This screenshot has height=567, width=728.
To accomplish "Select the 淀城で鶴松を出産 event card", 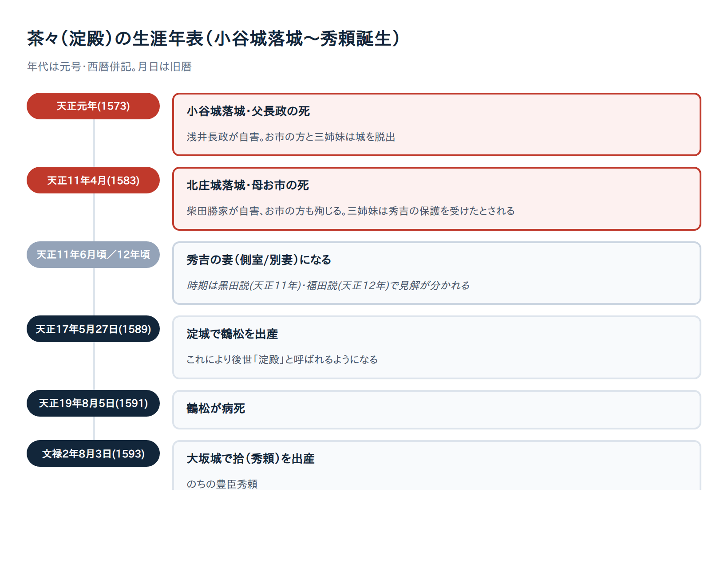I will 437,347.
